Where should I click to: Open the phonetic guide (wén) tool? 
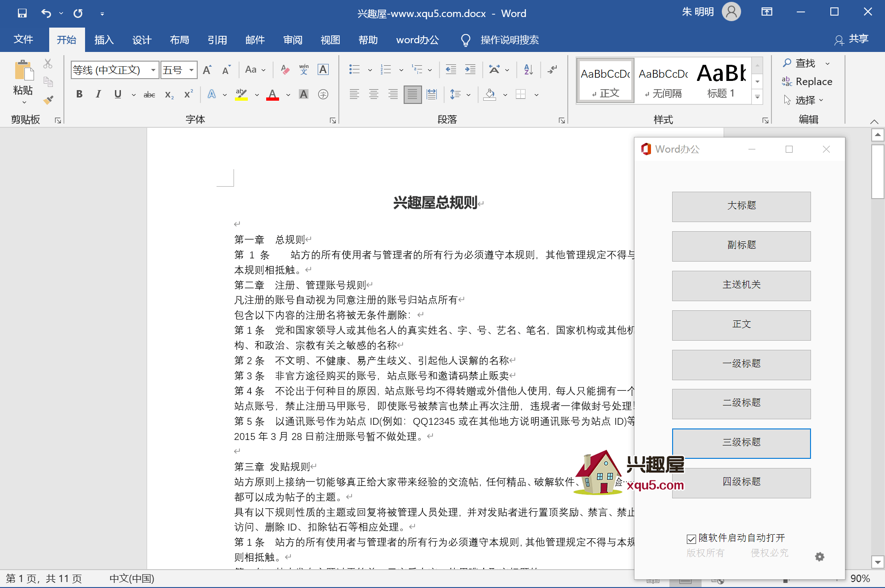pos(304,70)
